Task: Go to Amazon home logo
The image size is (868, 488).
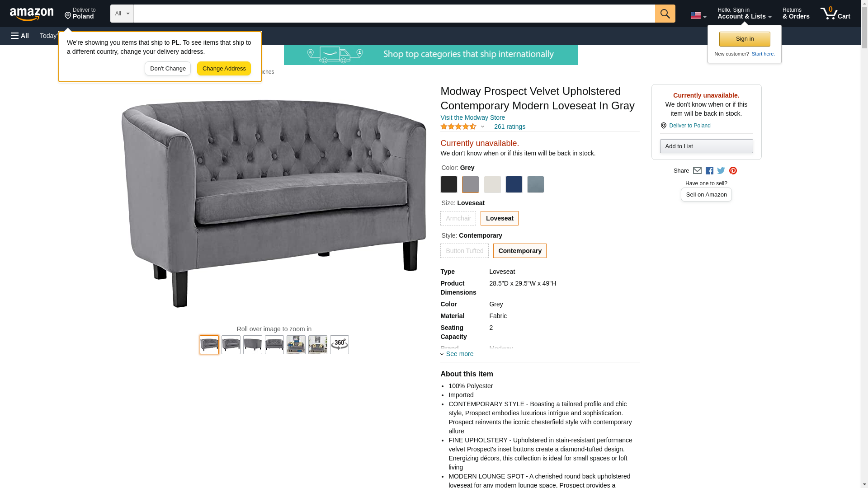Action: coord(32,14)
